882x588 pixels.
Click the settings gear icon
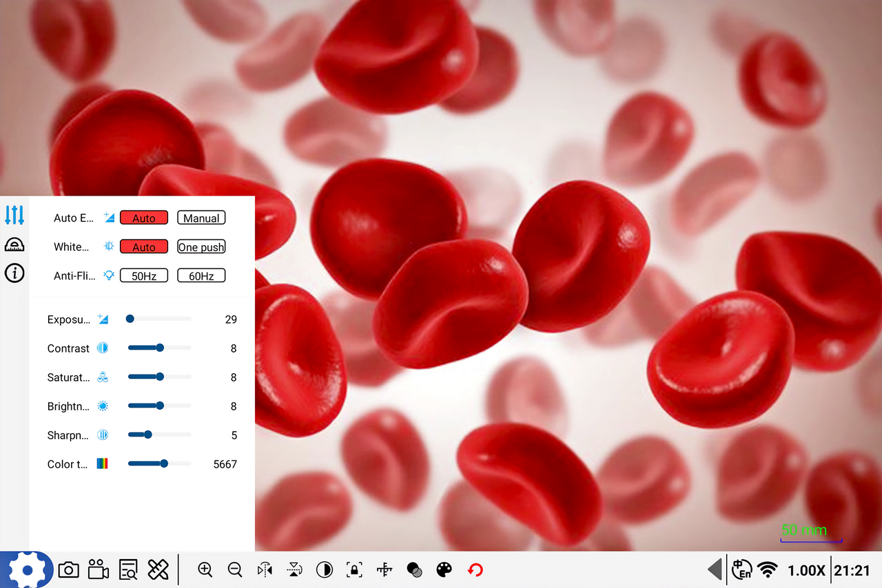[27, 570]
